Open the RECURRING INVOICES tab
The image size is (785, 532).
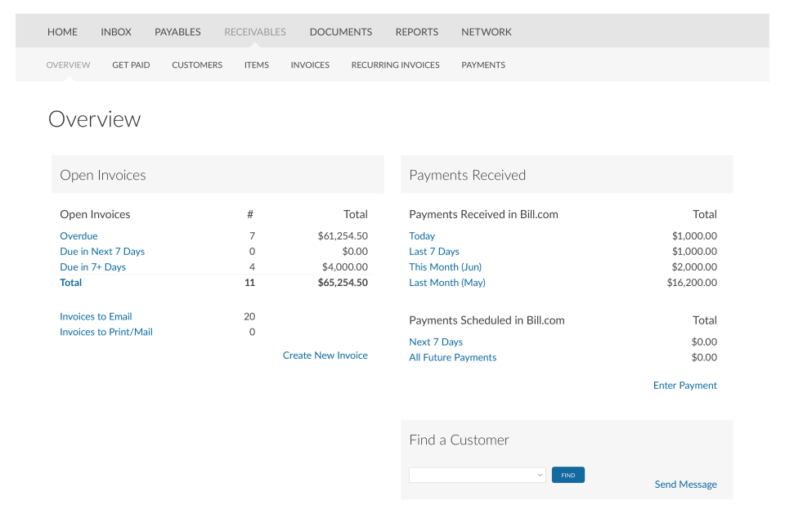395,65
